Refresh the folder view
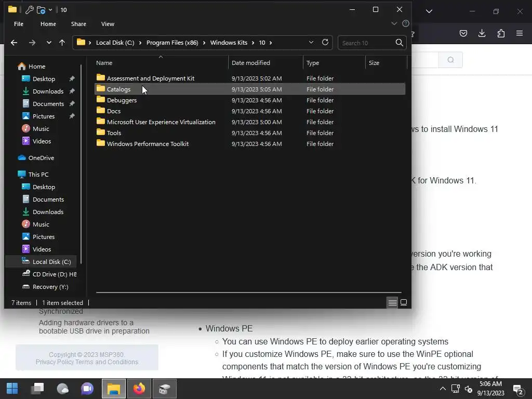Screen dimensions: 532x399 pyautogui.click(x=325, y=43)
